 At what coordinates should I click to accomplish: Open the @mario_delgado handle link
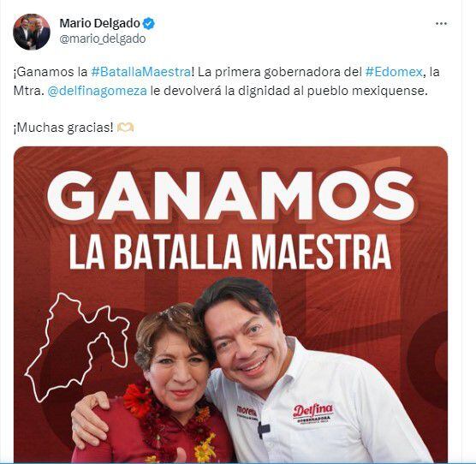[103, 39]
